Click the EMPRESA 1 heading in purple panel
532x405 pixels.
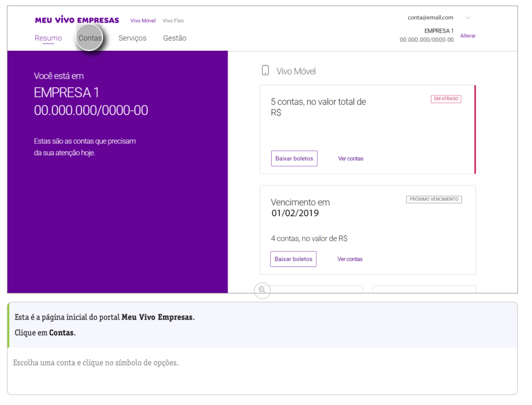coord(66,92)
